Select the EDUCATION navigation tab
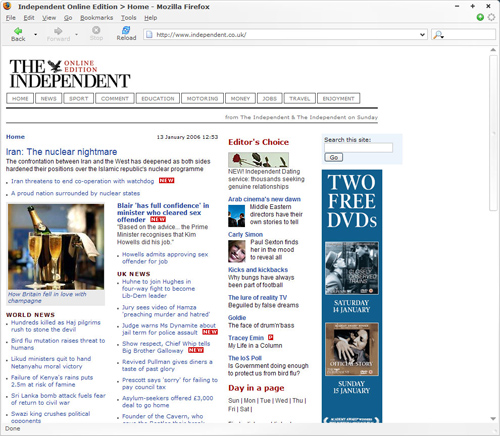 pos(158,98)
